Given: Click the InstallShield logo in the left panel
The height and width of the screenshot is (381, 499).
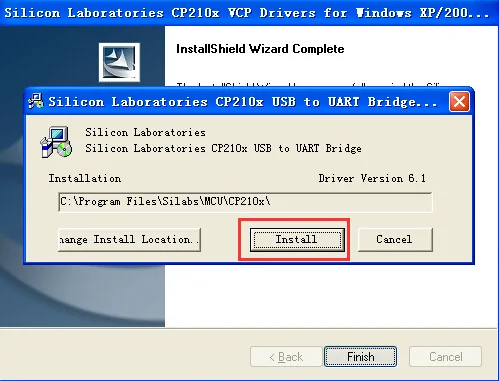Looking at the screenshot, I should click(119, 62).
